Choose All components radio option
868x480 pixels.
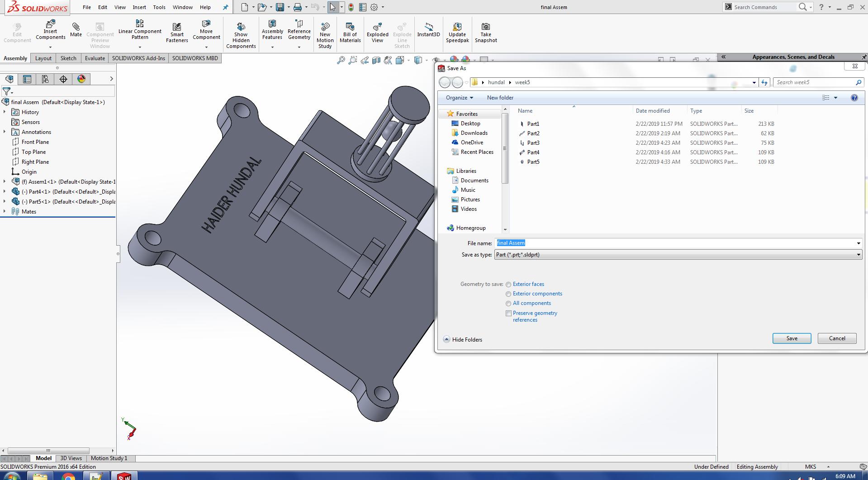[x=509, y=304]
